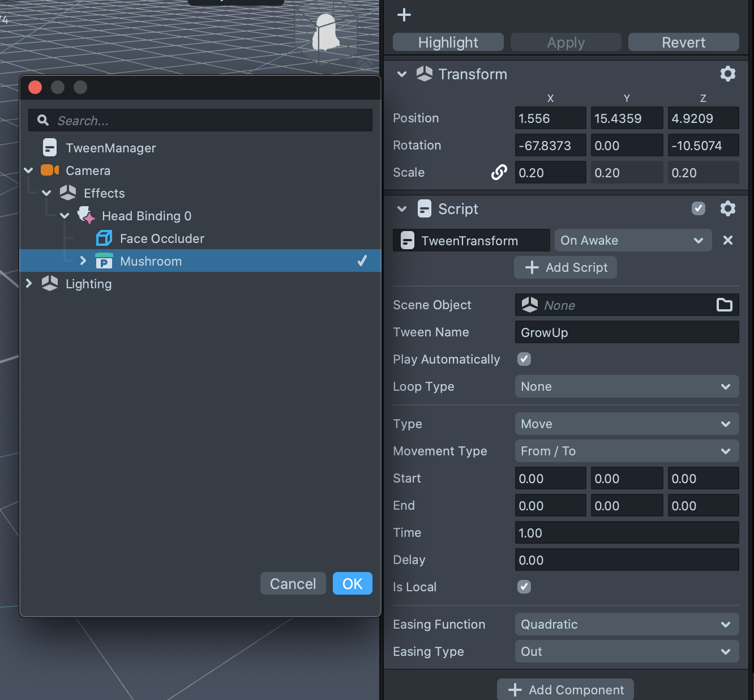Select Head Binding 0 in hierarchy
754x700 pixels.
pyautogui.click(x=146, y=216)
